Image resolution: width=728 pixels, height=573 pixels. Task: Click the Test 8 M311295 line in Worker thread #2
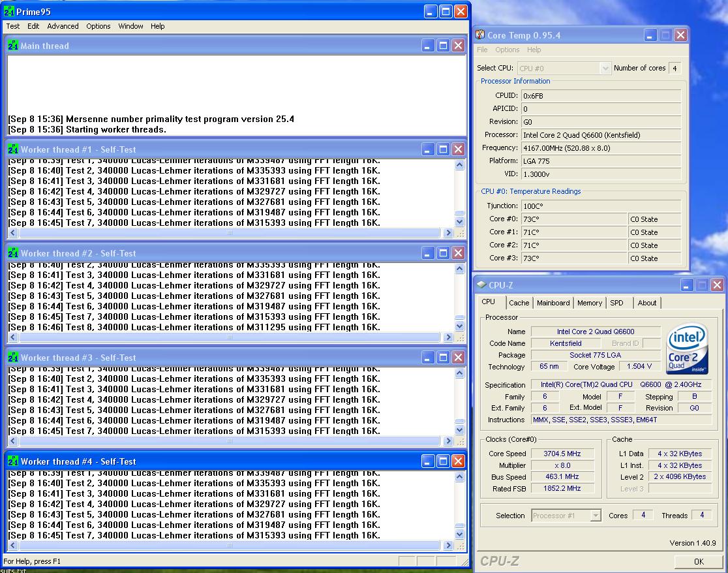pos(194,327)
